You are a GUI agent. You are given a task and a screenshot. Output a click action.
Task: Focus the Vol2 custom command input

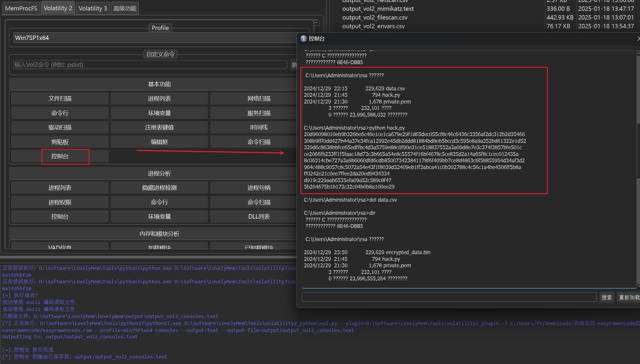point(150,64)
